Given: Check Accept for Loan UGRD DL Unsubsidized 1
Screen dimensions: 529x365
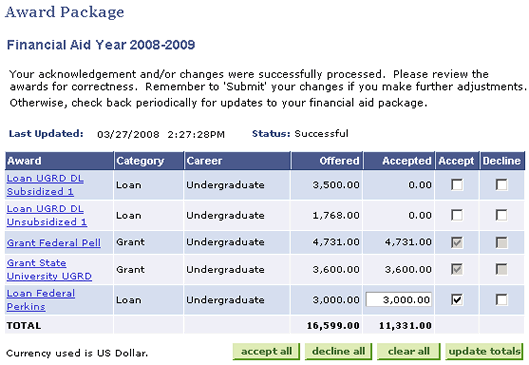Looking at the screenshot, I should coord(457,215).
